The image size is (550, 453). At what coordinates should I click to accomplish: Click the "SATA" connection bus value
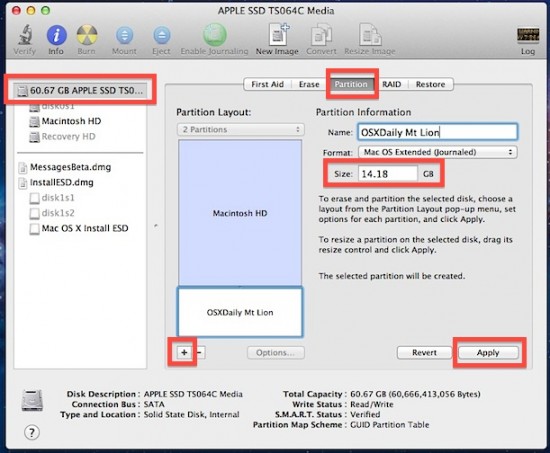154,405
